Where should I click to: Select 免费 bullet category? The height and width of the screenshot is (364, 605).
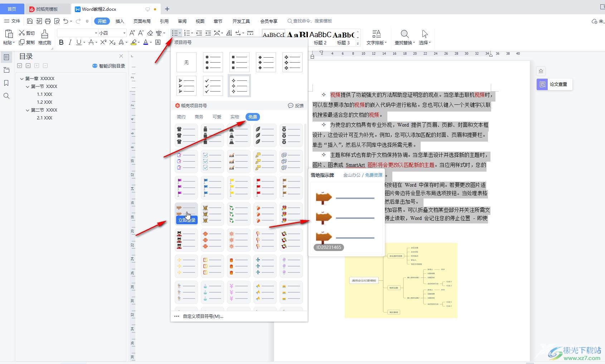point(253,117)
